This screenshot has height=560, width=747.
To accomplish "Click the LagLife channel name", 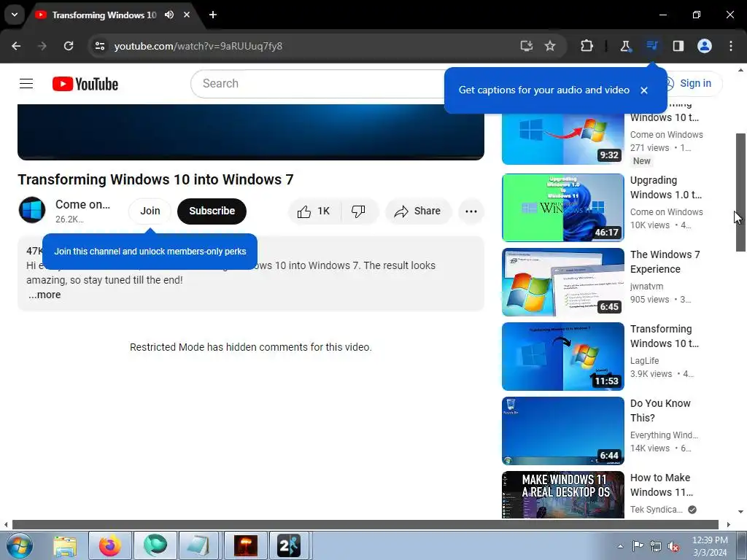I will click(644, 360).
